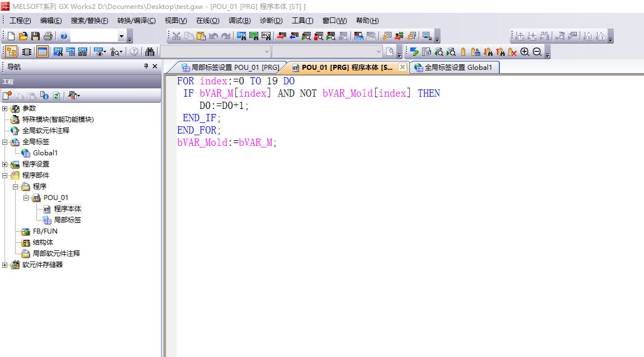Screen dimensions: 644x357
Task: Select 局部标签 under POU_01
Action: [67, 220]
